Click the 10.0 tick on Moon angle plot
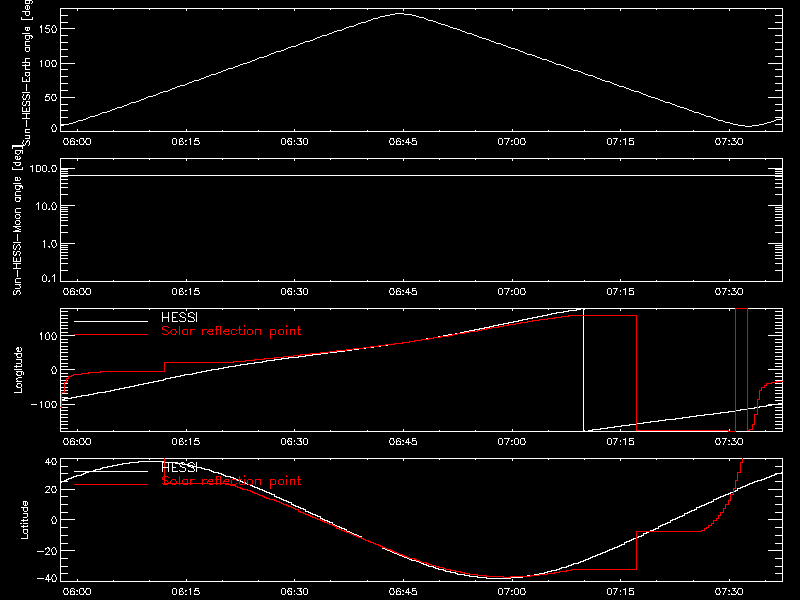The height and width of the screenshot is (600, 800). tap(46, 207)
